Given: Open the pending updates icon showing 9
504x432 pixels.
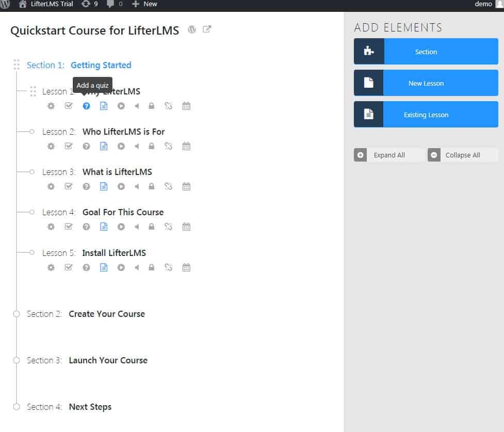Looking at the screenshot, I should click(90, 4).
